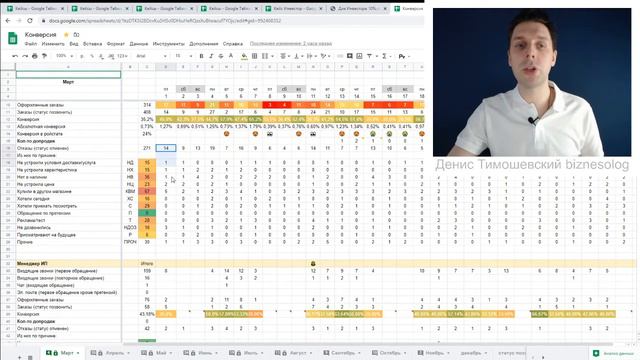Select the Paint format tool
640x360 pixels.
click(44, 56)
